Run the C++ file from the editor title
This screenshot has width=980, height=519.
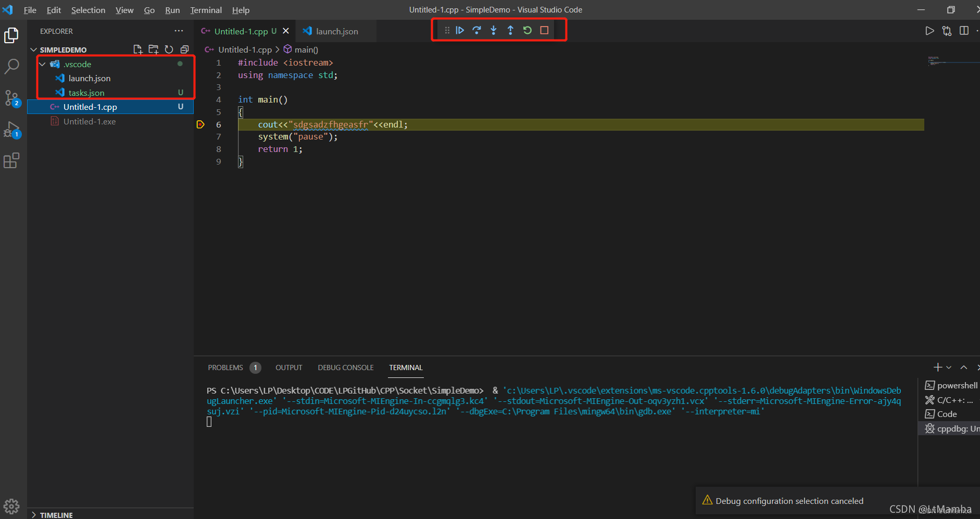(x=929, y=31)
